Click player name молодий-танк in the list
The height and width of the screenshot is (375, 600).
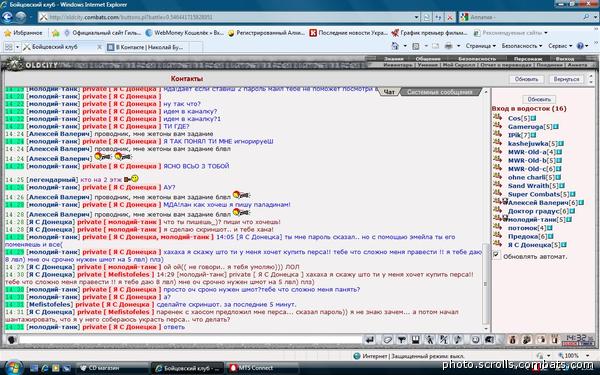(x=532, y=220)
